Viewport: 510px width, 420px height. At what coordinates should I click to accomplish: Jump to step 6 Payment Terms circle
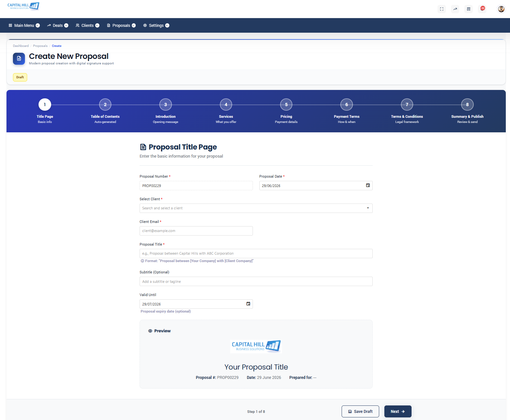[346, 105]
